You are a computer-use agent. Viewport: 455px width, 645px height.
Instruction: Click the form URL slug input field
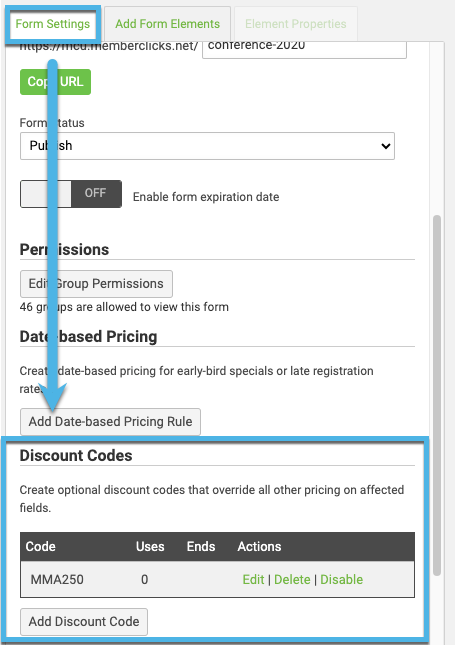304,47
